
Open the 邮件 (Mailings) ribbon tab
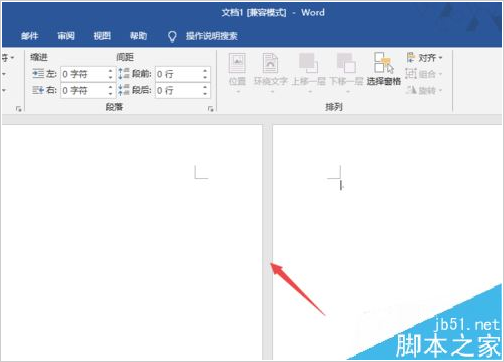29,36
